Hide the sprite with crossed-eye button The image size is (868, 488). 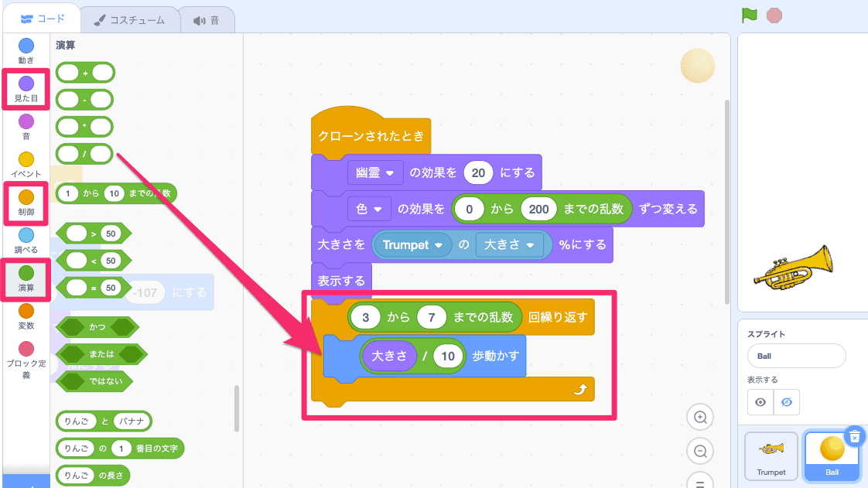[x=787, y=402]
